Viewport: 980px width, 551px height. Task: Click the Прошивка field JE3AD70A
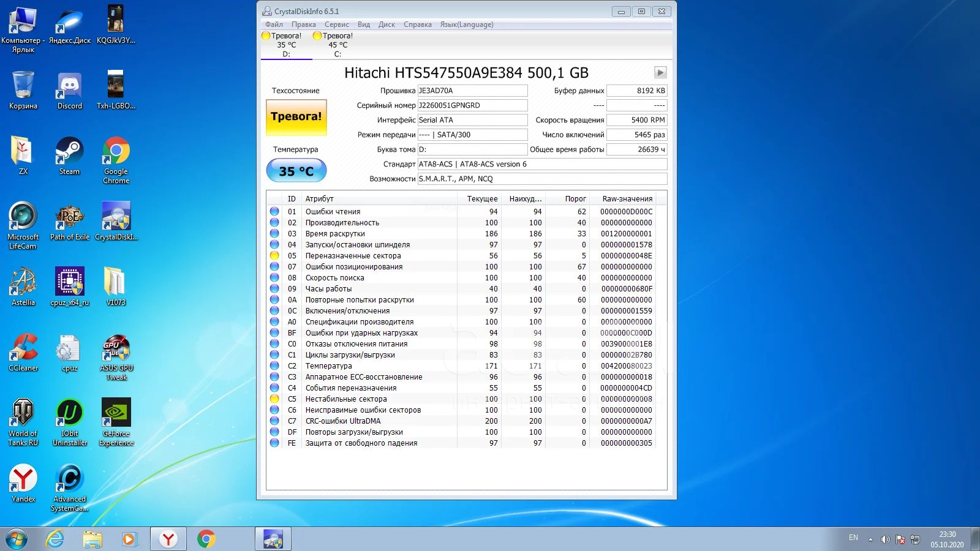point(472,91)
